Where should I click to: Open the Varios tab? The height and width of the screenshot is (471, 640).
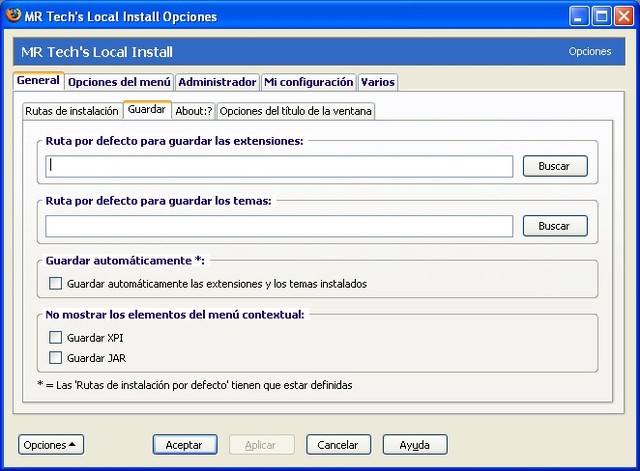(378, 82)
